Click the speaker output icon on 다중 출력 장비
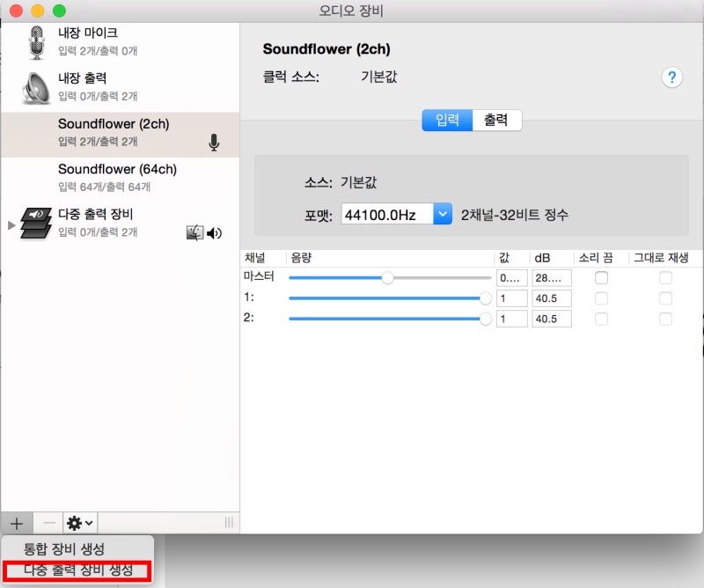 [x=214, y=233]
